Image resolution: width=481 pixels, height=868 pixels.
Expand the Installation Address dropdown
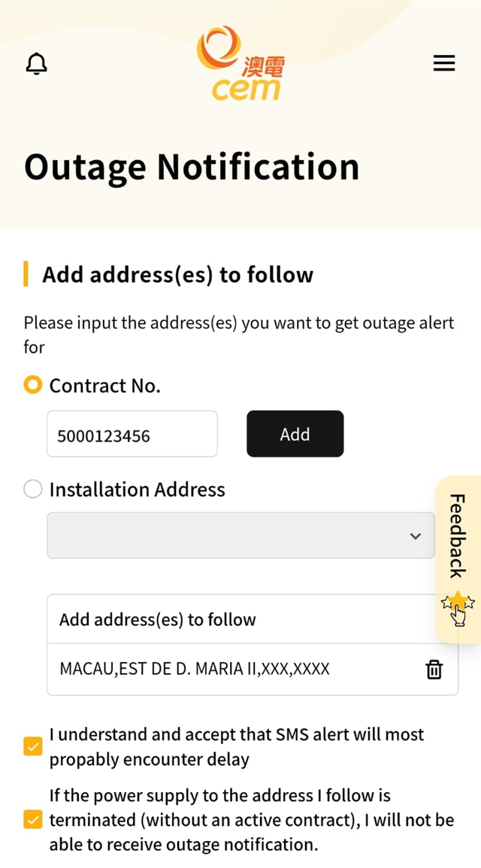pyautogui.click(x=240, y=536)
